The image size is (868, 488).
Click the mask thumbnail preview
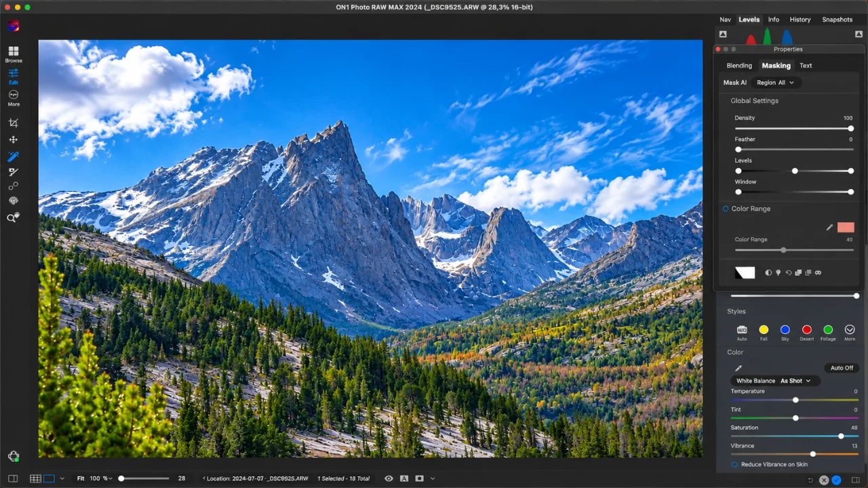click(x=745, y=272)
